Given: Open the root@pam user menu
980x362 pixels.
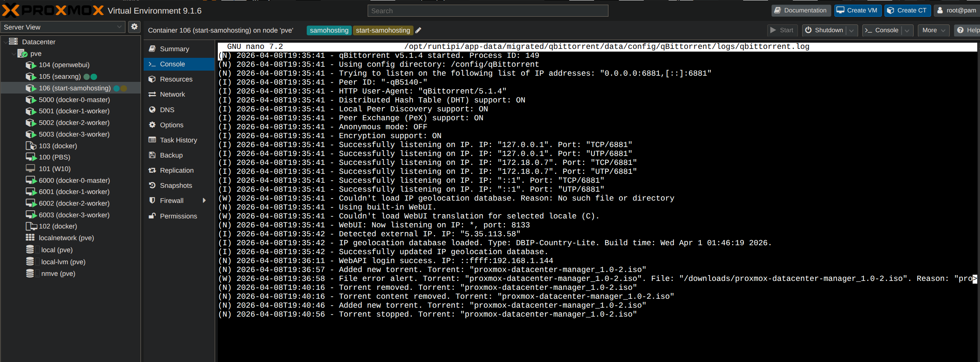Looking at the screenshot, I should click(957, 10).
